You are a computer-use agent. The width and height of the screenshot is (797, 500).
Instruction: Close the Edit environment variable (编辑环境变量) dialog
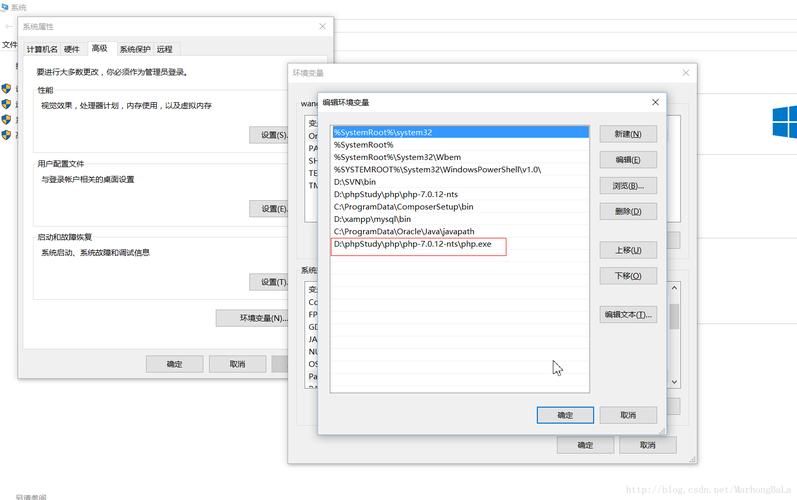[x=655, y=102]
